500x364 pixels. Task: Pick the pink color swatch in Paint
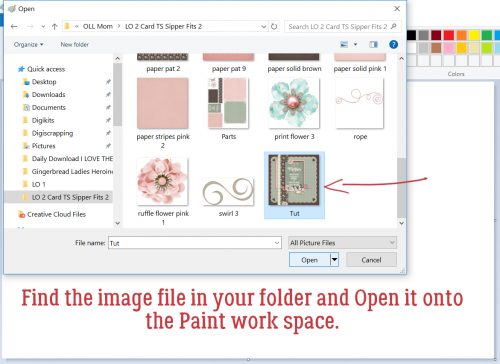(x=449, y=48)
